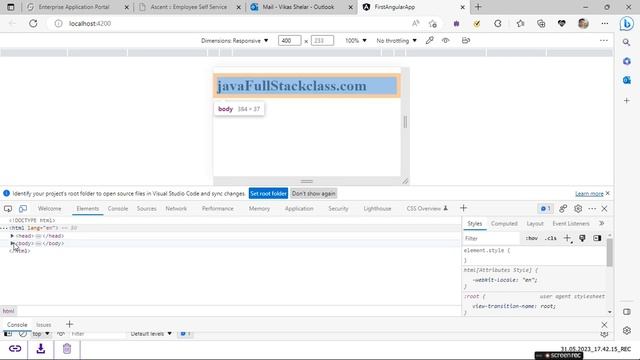Open a new browser tab
Screen dimensions: 640x360
(x=478, y=7)
